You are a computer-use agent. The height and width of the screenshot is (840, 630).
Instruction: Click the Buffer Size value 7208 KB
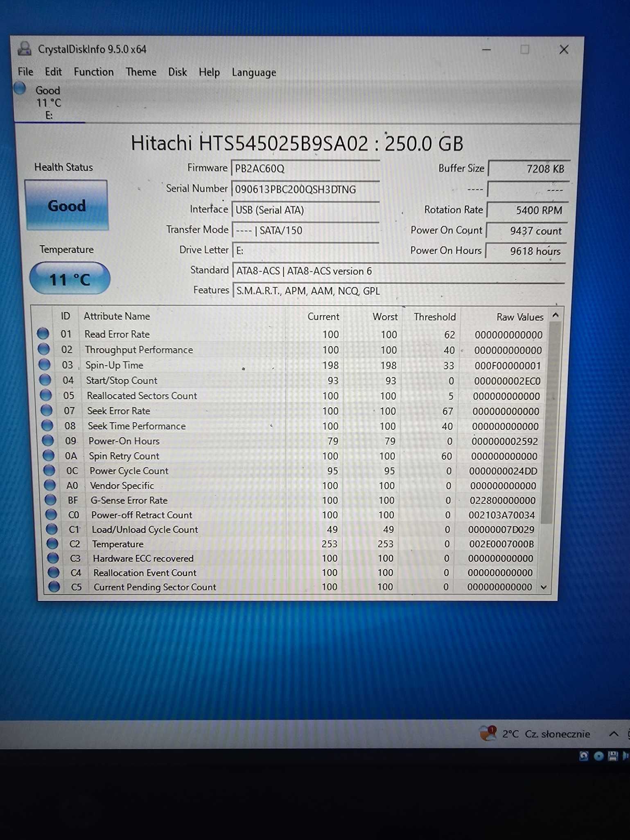[528, 169]
